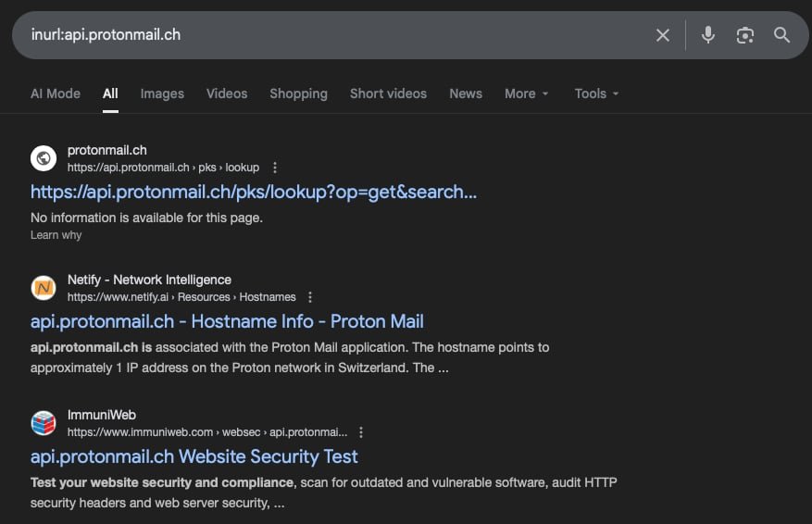
Task: Open the News results tab
Action: click(466, 94)
